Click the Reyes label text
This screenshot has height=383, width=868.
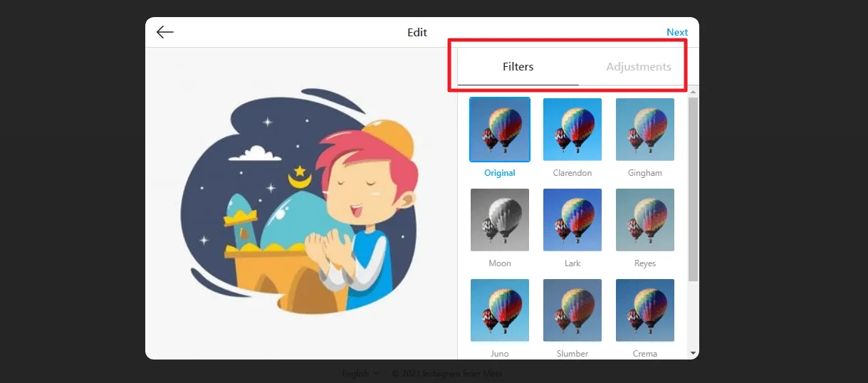[645, 263]
